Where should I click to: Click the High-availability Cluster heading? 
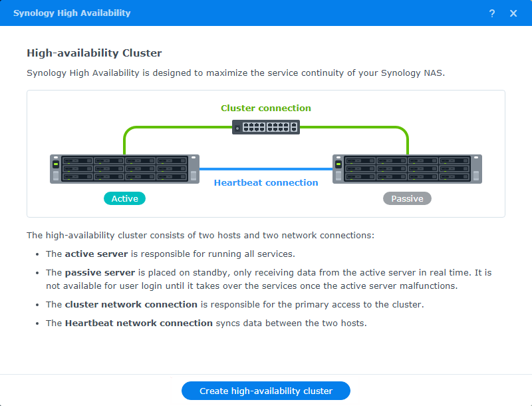(x=94, y=53)
